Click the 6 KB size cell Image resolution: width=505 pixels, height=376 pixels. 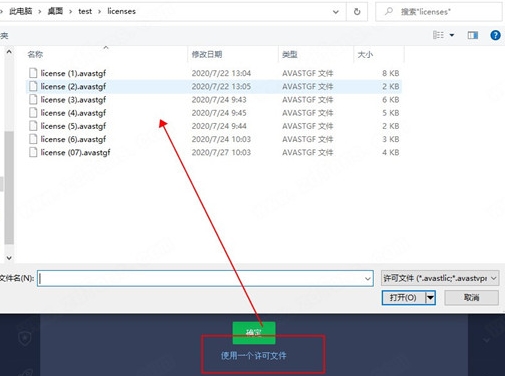(x=390, y=100)
